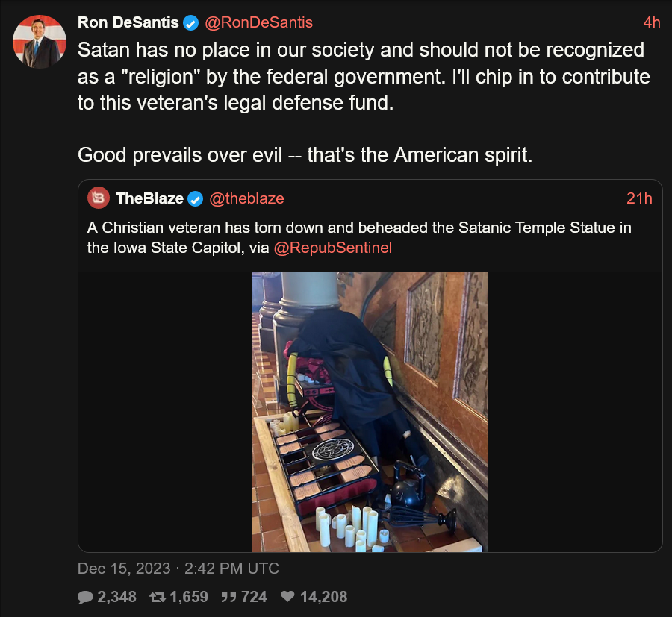Open the toppled statue photo
672x617 pixels.
(370, 412)
